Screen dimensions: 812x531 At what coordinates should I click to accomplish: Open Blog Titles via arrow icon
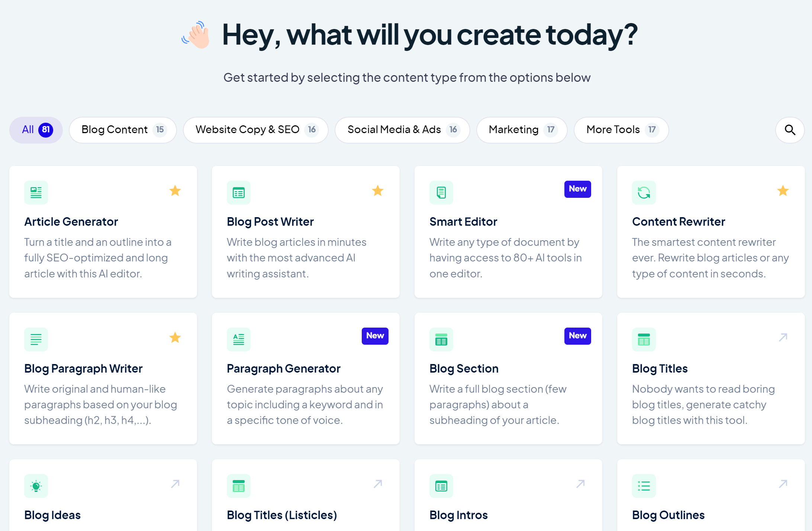783,337
